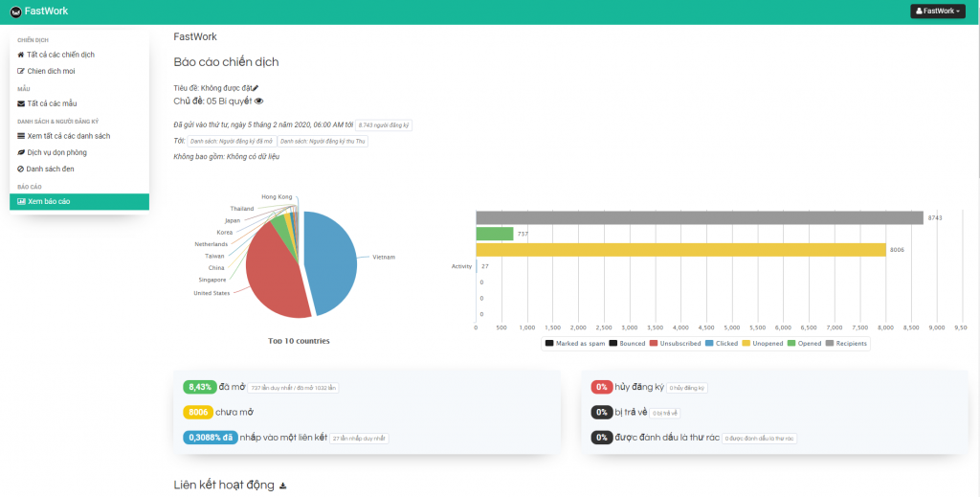The image size is (980, 497).
Task: Click the list icon beside Xem tất cả các danh sách
Action: (x=21, y=136)
